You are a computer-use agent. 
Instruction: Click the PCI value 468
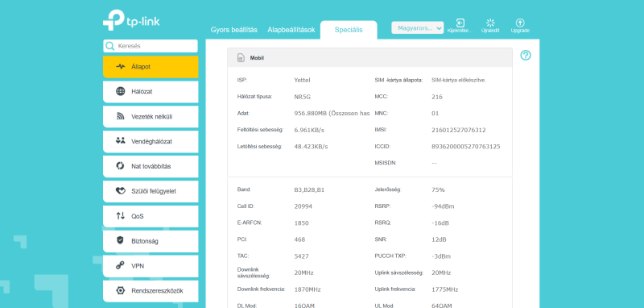(x=299, y=239)
